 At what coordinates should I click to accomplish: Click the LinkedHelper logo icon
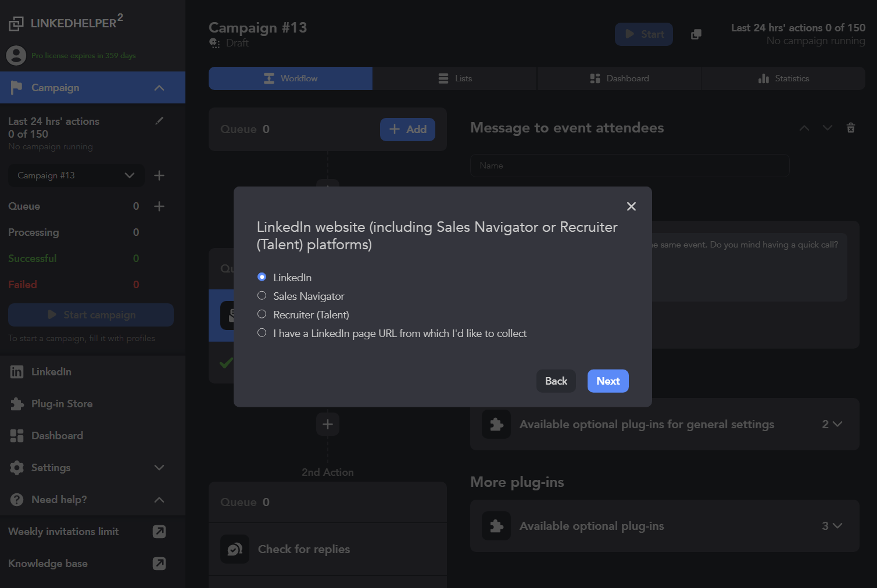(x=16, y=23)
